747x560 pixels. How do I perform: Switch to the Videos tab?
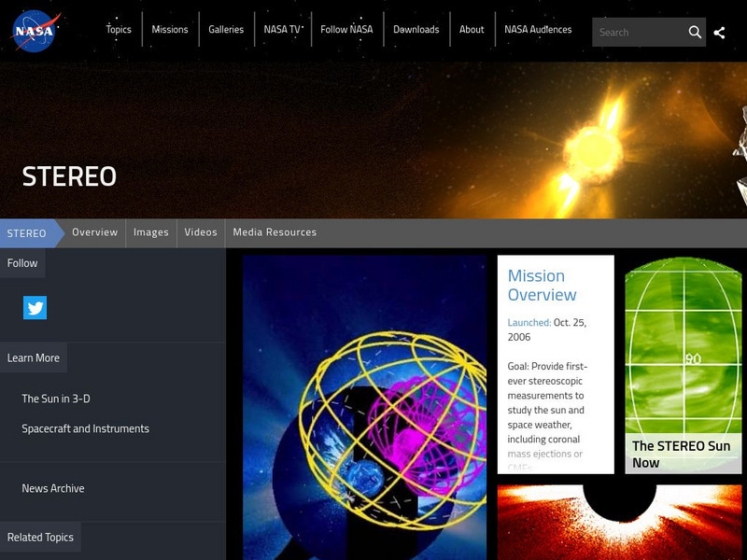pos(201,232)
